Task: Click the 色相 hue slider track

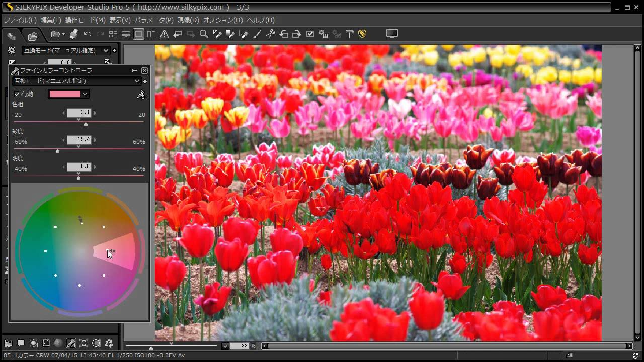Action: pos(78,122)
